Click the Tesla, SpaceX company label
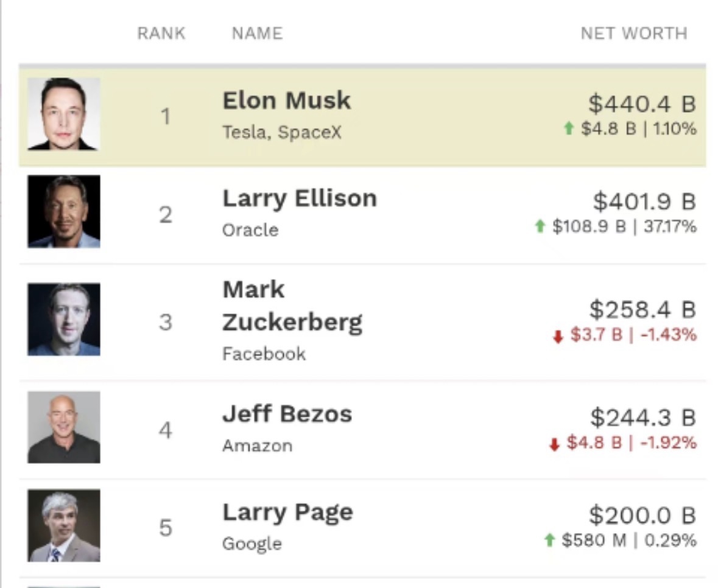 (x=282, y=132)
